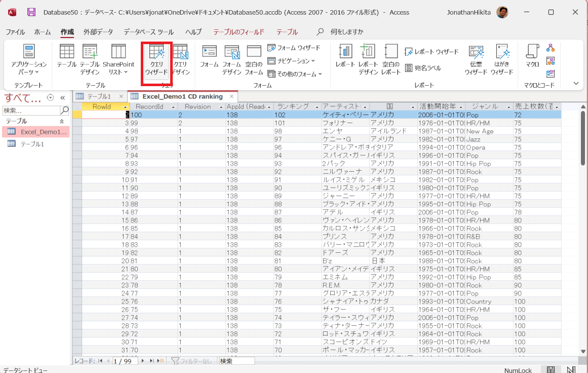The image size is (588, 373).
Task: Create a blank report (空白のレポート)
Action: pos(391,60)
